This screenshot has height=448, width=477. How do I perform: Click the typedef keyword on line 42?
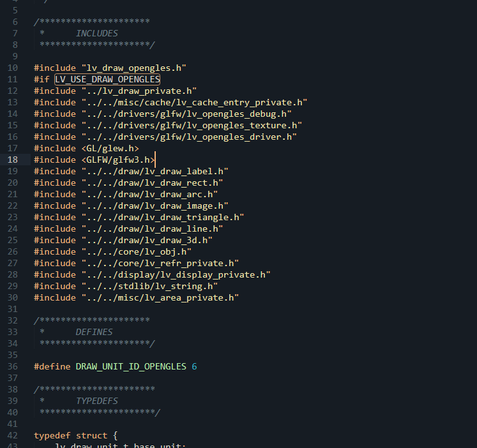click(52, 435)
